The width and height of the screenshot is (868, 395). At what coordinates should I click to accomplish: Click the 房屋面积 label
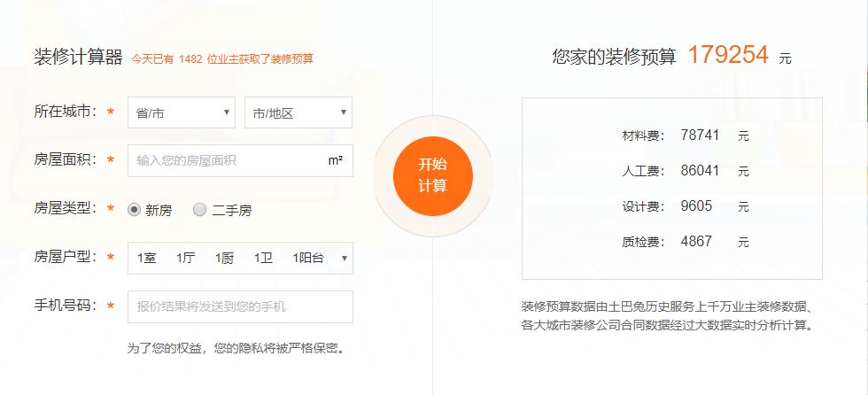tap(66, 160)
